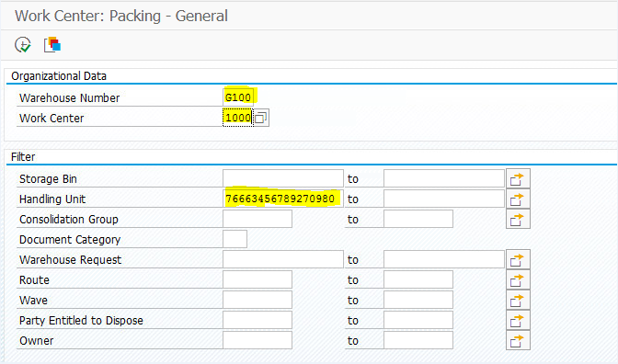Click the Warehouse Request upper-limit field
The width and height of the screenshot is (618, 364).
(x=444, y=259)
